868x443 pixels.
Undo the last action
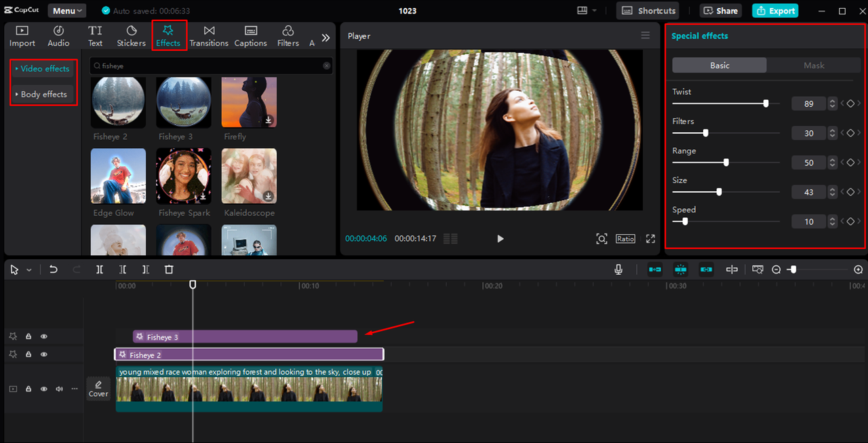[54, 269]
